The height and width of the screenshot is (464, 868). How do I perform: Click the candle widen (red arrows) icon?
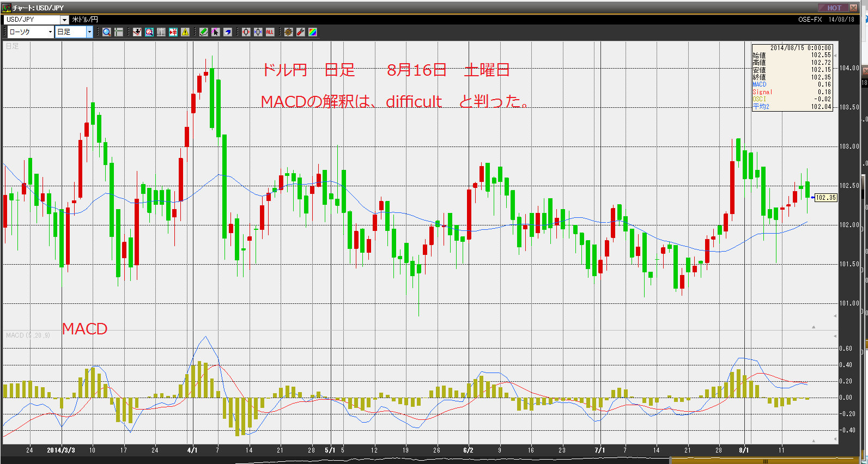[x=246, y=32]
